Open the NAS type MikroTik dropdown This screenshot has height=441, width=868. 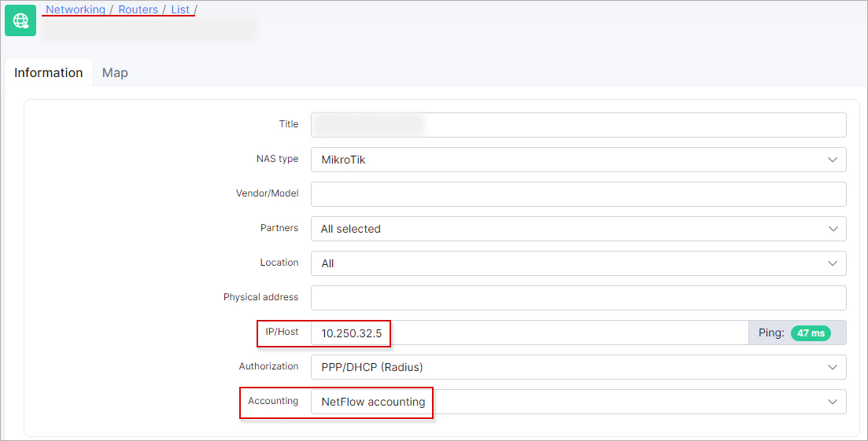578,160
